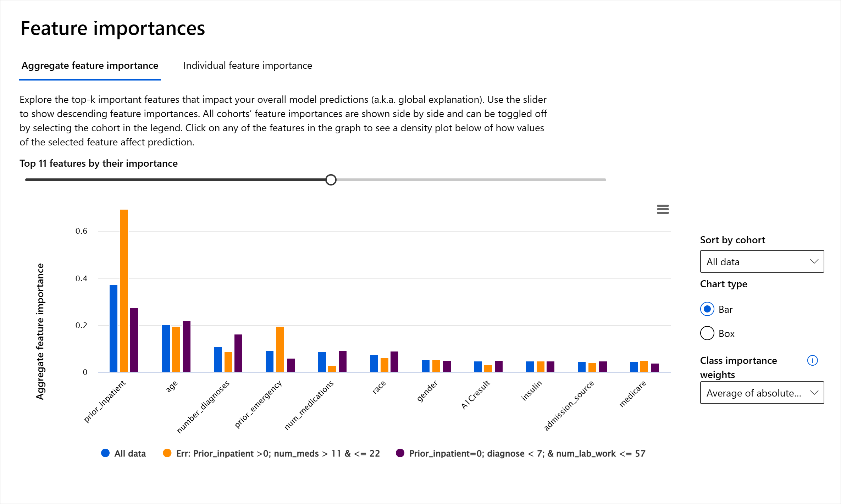Click the hamburger menu icon on chart
Viewport: 841px width, 504px height.
tap(663, 210)
